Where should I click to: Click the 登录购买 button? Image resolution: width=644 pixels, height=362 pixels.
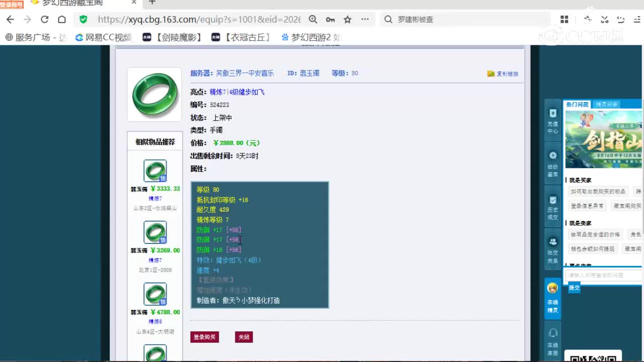204,337
